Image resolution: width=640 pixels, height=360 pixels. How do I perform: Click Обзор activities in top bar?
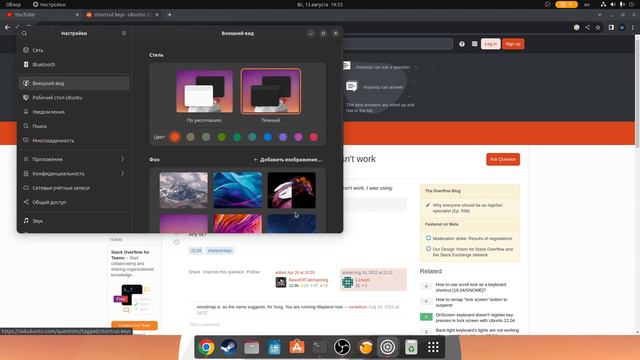13,4
